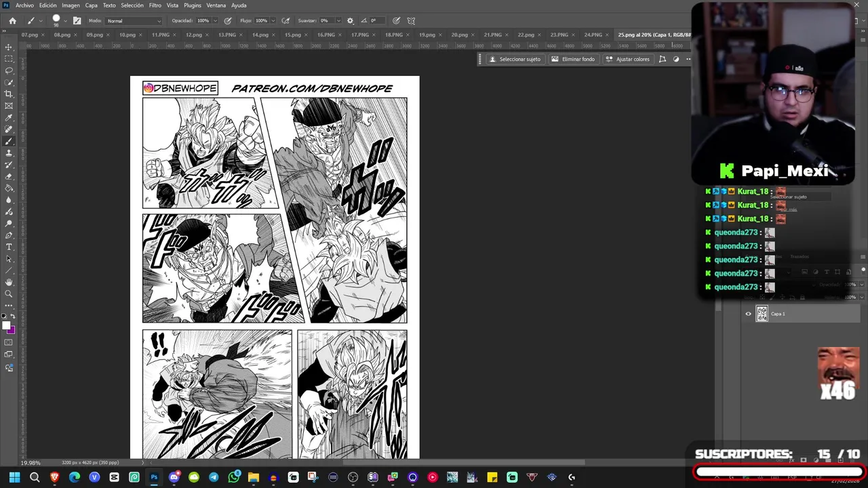Screen dimensions: 868x488
Task: Select the Move tool
Action: [x=9, y=47]
